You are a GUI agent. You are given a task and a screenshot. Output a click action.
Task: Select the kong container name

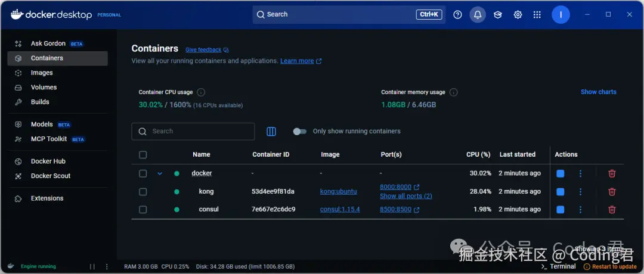click(206, 192)
